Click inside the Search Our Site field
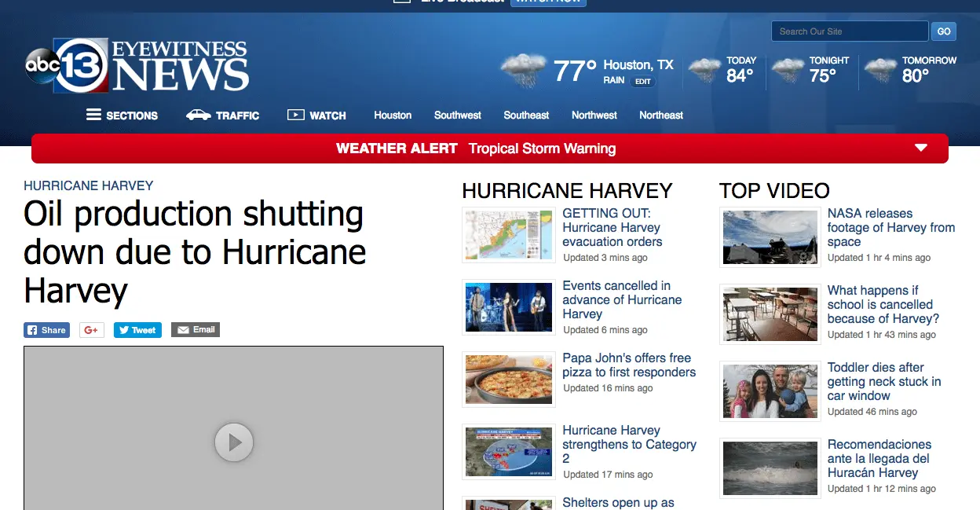 pos(849,31)
